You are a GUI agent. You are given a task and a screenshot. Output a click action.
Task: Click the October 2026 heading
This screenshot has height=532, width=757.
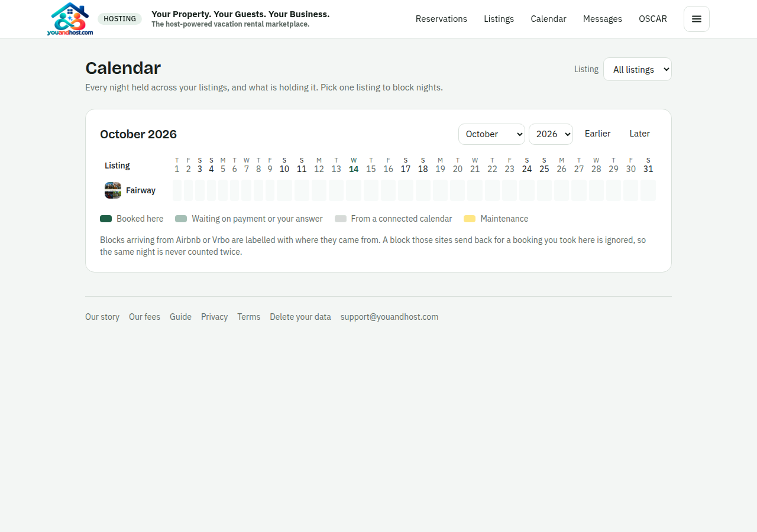pos(138,134)
